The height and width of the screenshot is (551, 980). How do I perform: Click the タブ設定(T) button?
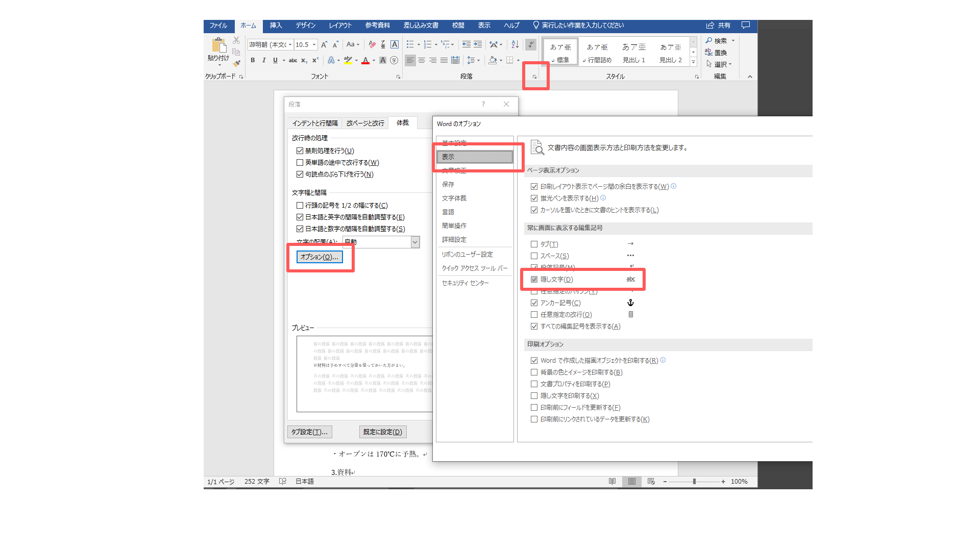[309, 431]
